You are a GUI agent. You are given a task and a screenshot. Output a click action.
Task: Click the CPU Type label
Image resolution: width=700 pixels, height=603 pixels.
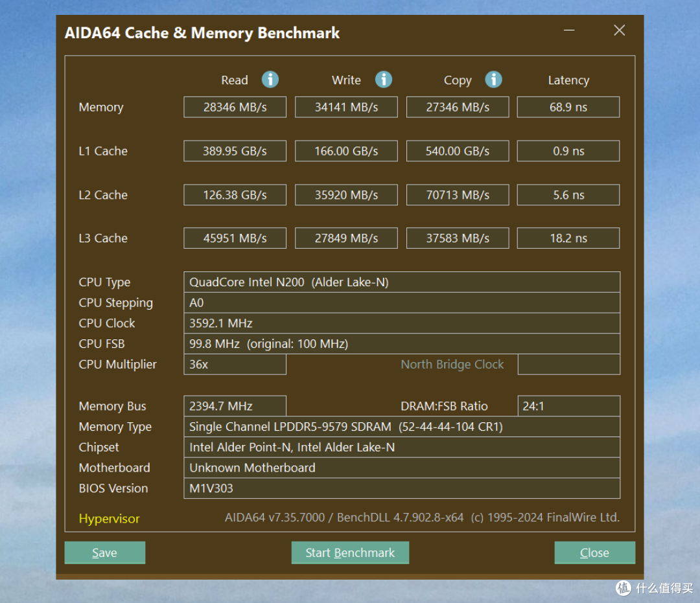pyautogui.click(x=104, y=283)
